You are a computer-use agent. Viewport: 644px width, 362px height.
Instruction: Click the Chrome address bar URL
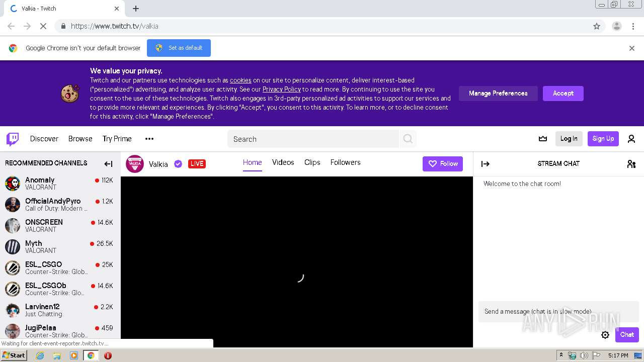tap(115, 26)
